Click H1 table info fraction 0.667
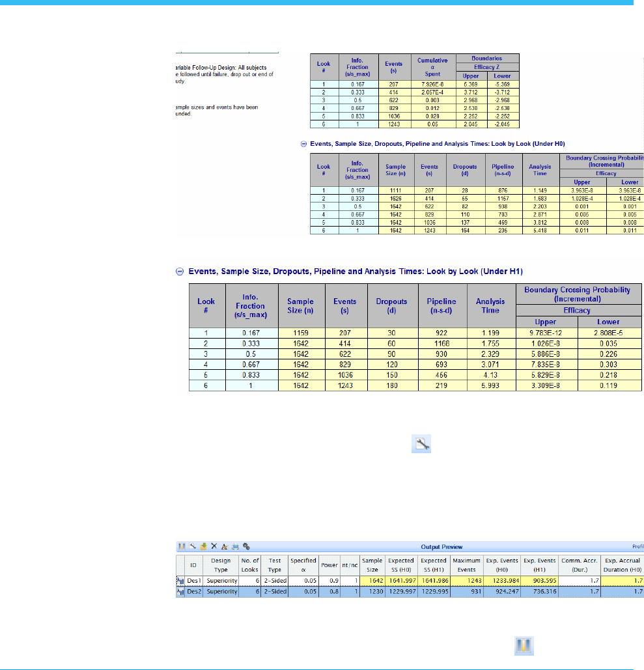The image size is (644, 670). click(251, 365)
